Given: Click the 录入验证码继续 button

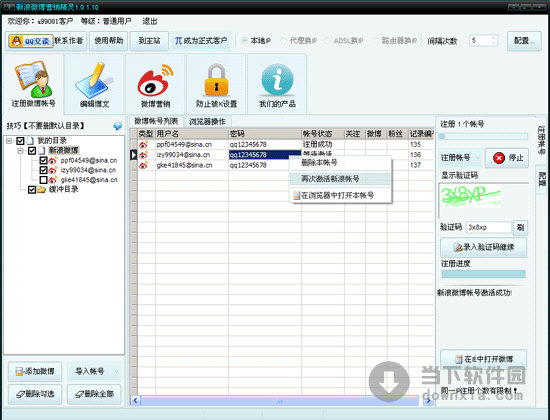Looking at the screenshot, I should (483, 247).
